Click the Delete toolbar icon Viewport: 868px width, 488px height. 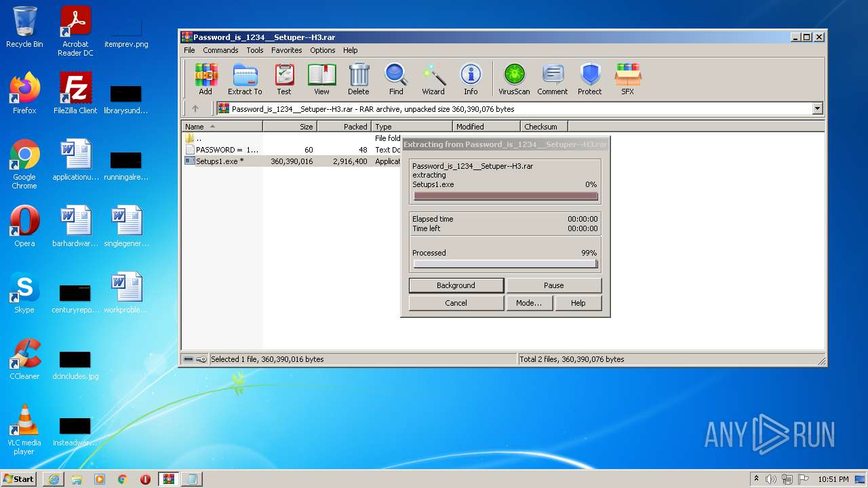coord(359,79)
